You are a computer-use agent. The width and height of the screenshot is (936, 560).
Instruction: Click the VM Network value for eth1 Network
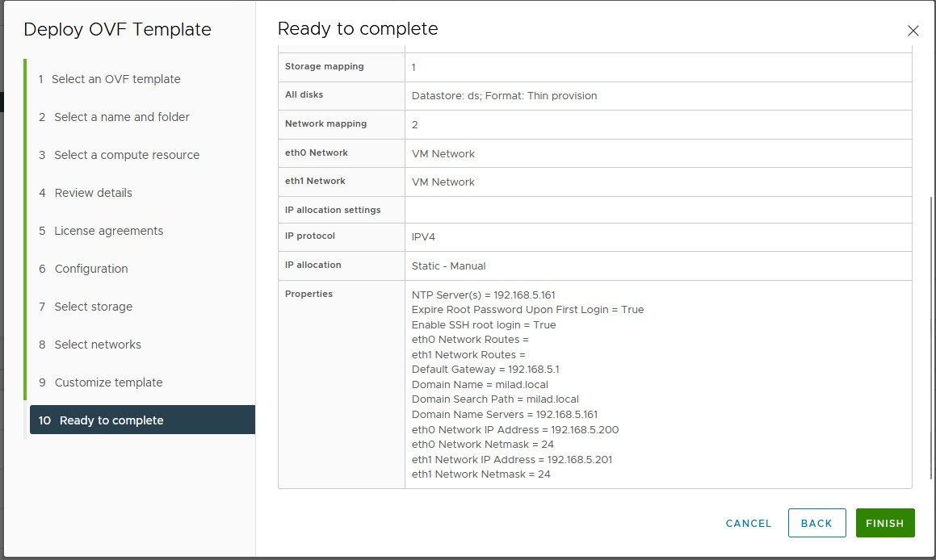pos(443,182)
